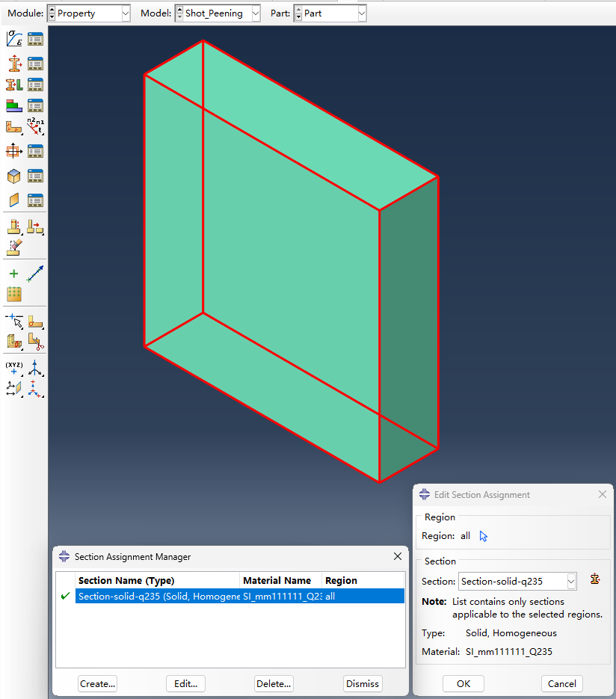The width and height of the screenshot is (616, 699).
Task: Click the stepper arrows beside the Model field
Action: point(179,13)
